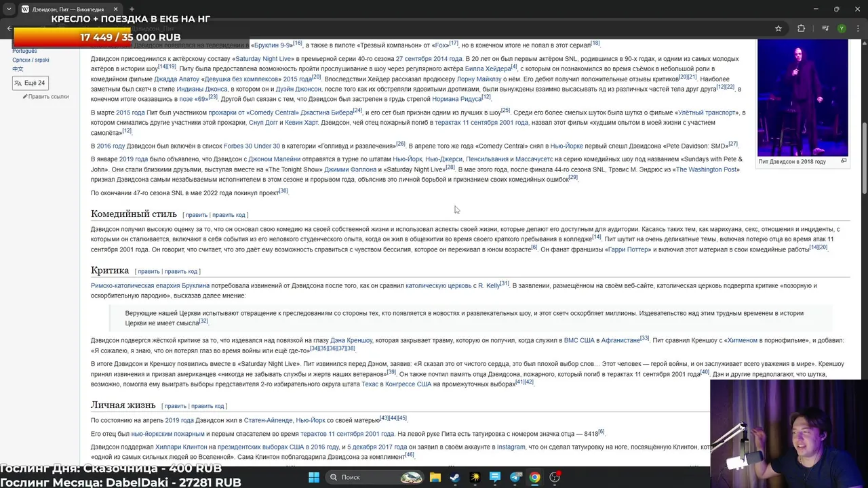Viewport: 868px width, 488px height.
Task: Click править код next to Комедийный стиль
Action: (229, 215)
